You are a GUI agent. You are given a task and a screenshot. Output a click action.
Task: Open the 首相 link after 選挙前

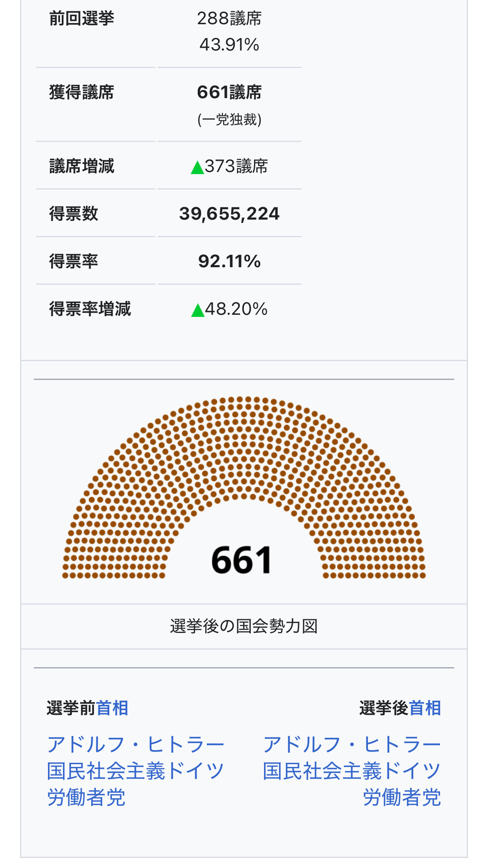coord(112,708)
